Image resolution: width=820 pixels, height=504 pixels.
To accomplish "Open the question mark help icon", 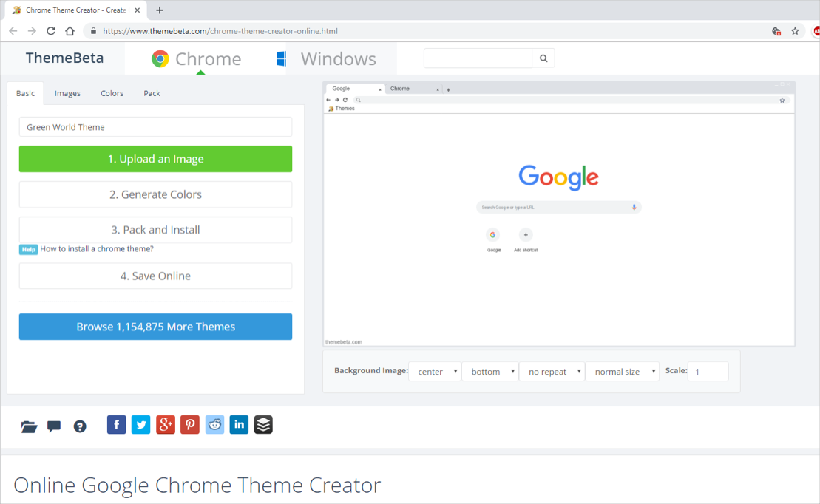I will 80,426.
